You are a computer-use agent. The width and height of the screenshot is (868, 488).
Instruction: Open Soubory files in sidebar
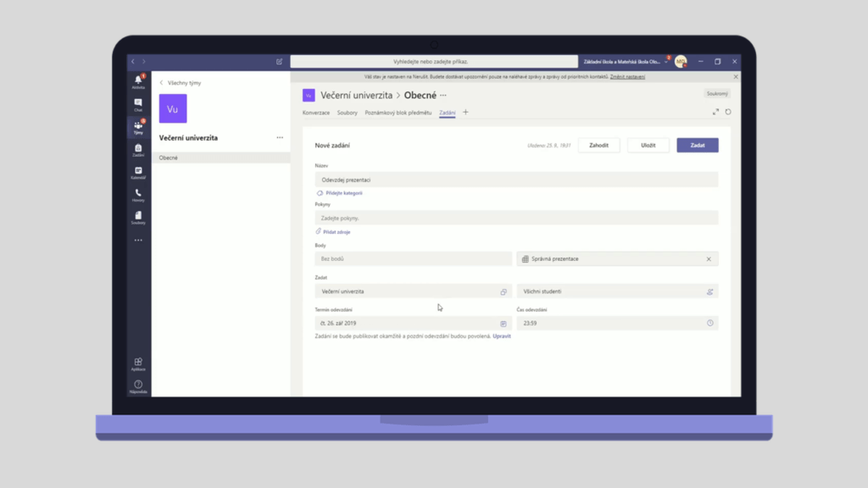[x=138, y=217]
